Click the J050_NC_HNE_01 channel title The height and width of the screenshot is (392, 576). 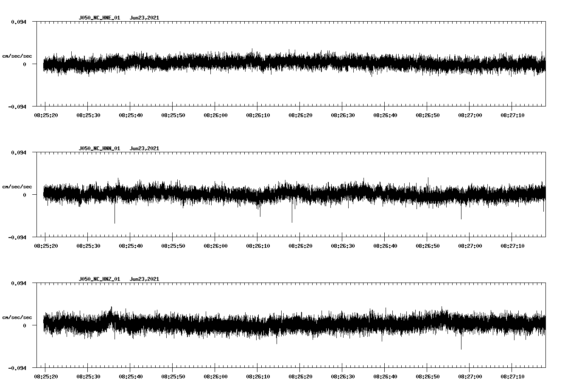point(99,18)
